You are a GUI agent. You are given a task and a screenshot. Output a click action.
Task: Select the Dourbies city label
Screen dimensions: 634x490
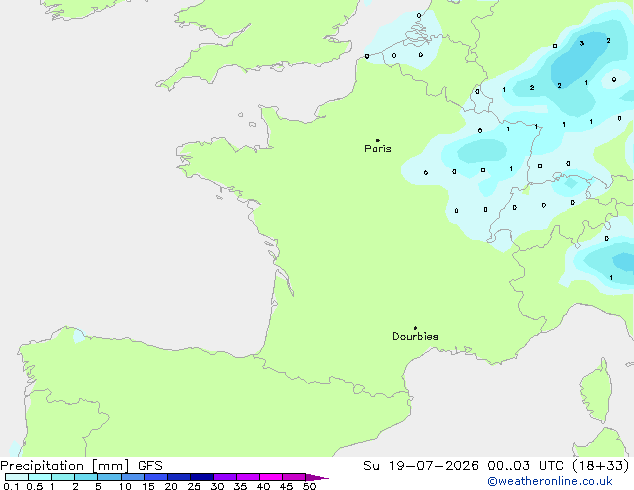coord(415,336)
